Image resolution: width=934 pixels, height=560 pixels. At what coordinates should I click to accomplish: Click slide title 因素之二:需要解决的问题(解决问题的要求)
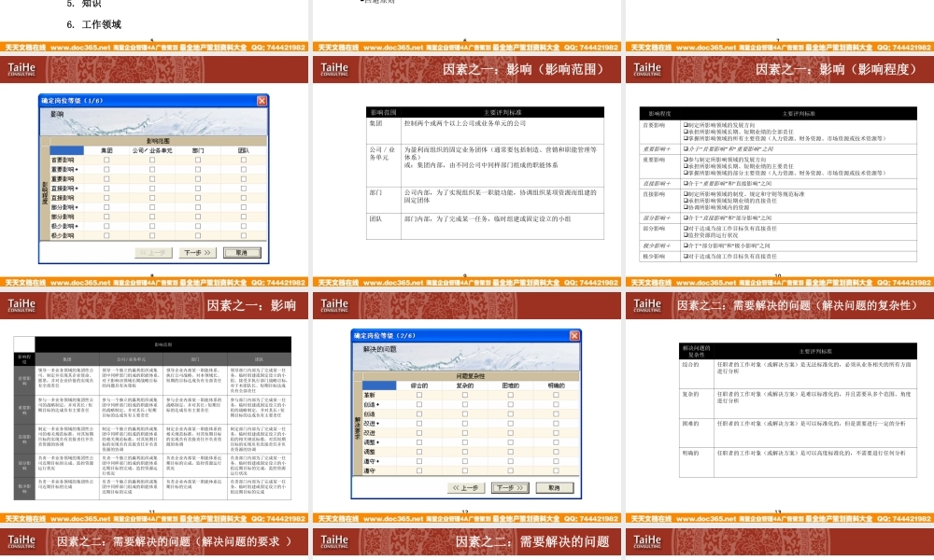(174, 541)
